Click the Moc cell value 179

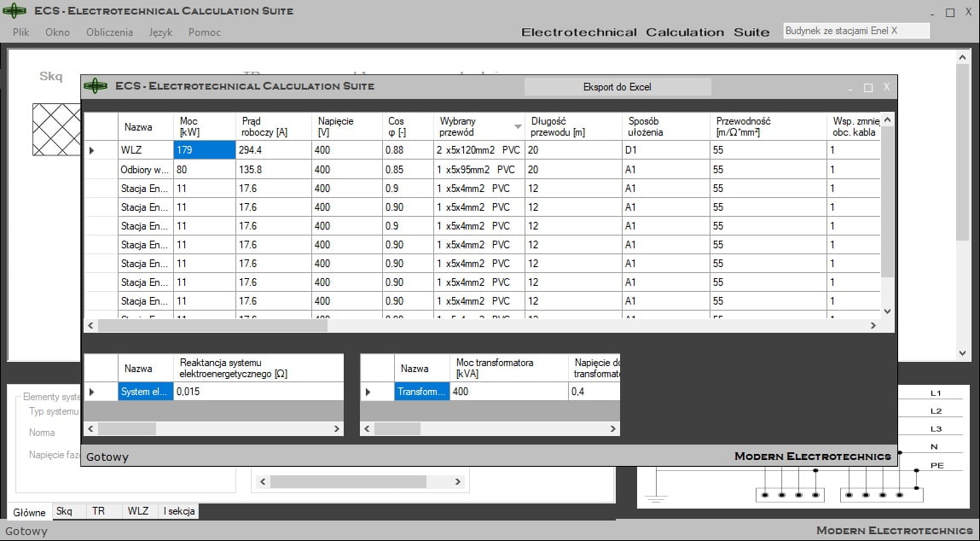coord(205,150)
